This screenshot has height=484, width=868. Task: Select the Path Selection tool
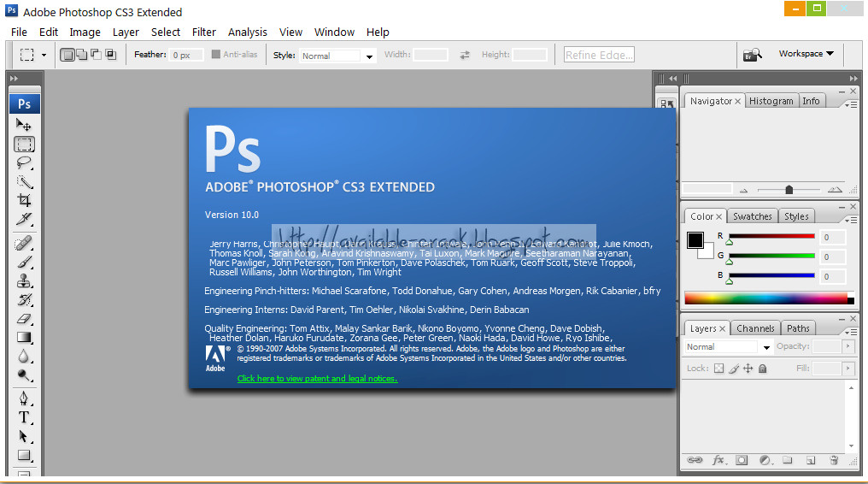(x=24, y=436)
